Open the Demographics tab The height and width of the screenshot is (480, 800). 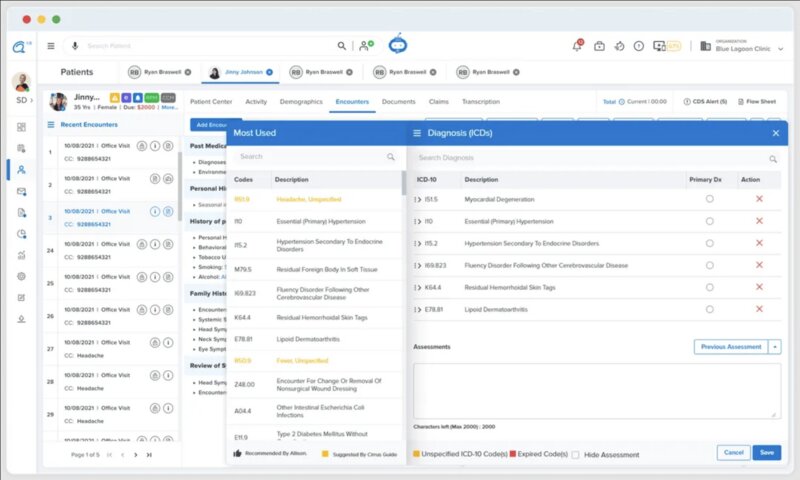[300, 102]
